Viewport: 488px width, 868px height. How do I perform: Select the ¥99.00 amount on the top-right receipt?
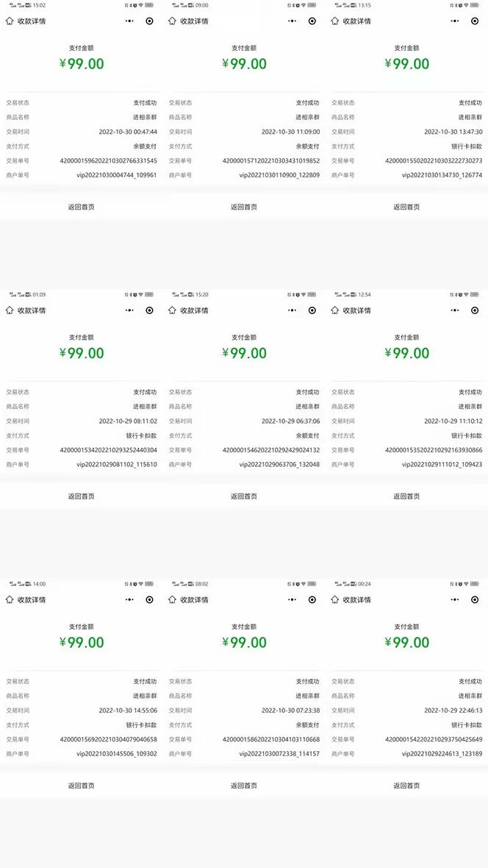(406, 64)
